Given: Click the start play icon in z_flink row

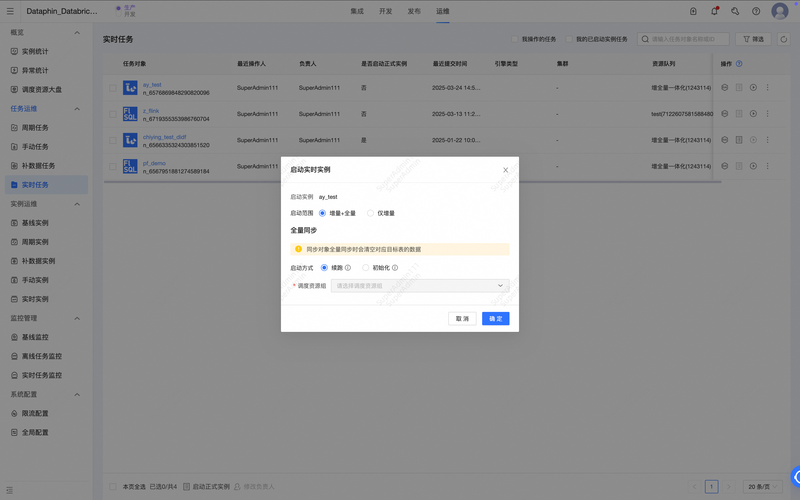Looking at the screenshot, I should coord(753,114).
